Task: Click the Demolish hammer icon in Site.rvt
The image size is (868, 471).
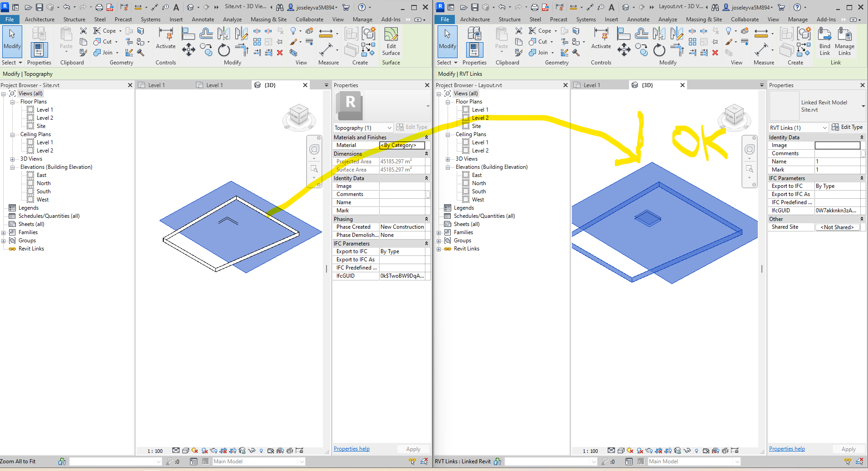Action: pos(141,53)
